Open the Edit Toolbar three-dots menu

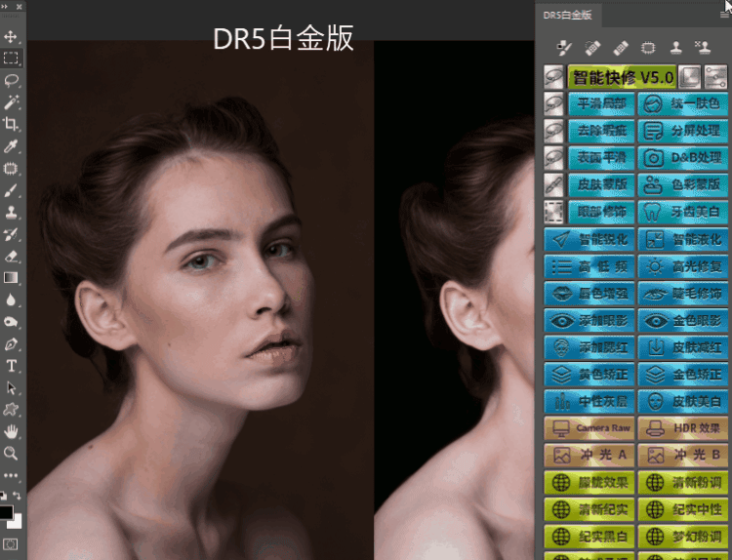point(12,476)
